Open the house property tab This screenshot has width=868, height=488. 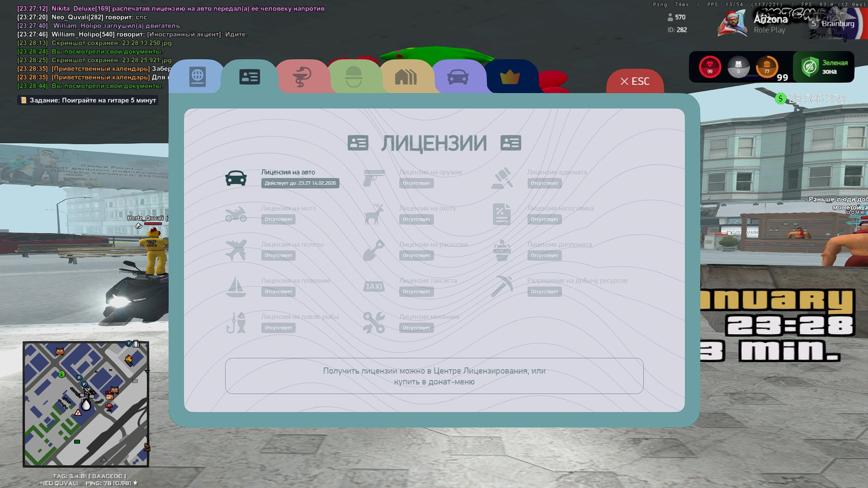406,77
